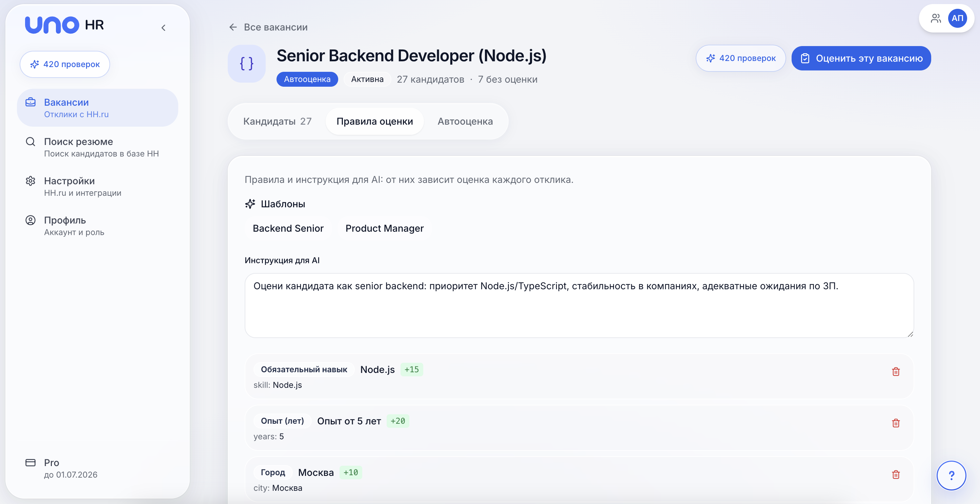The height and width of the screenshot is (504, 980).
Task: Switch to the Автооценка tab
Action: coord(465,121)
